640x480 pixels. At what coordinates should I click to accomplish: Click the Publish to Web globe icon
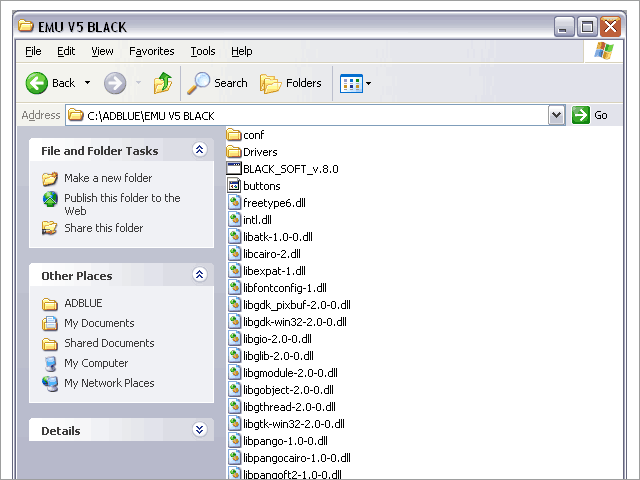coord(50,199)
